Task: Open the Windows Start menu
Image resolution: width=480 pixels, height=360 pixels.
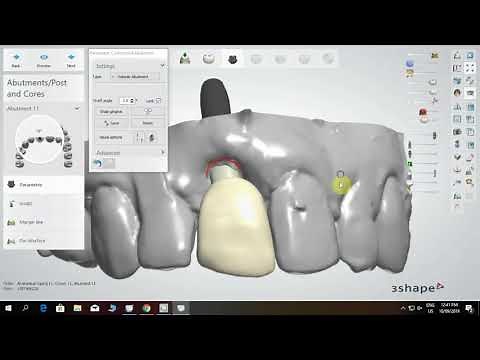Action: [8, 308]
